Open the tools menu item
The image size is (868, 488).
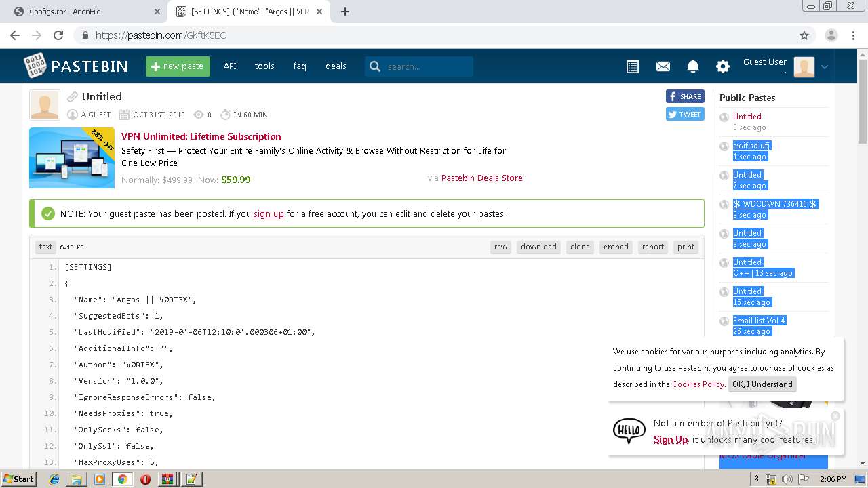(x=264, y=66)
